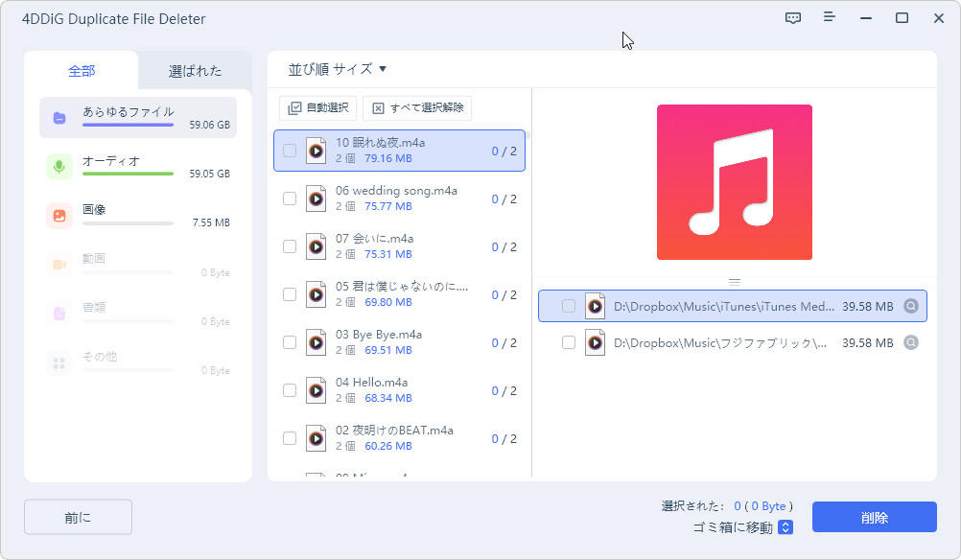This screenshot has height=560, width=961.
Task: Click 0 / 2 count for 03 Bye Bye.m4a
Action: pos(504,343)
